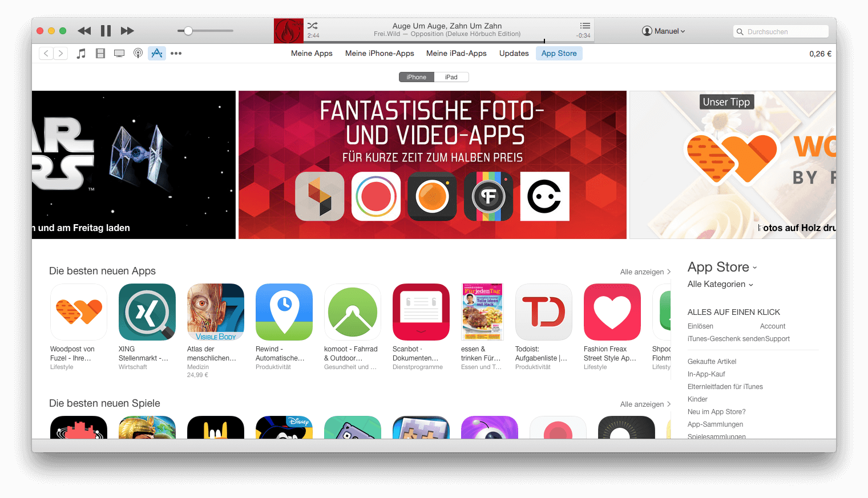Image resolution: width=868 pixels, height=498 pixels.
Task: Open Elternleitfaden für iTunes link
Action: (725, 387)
